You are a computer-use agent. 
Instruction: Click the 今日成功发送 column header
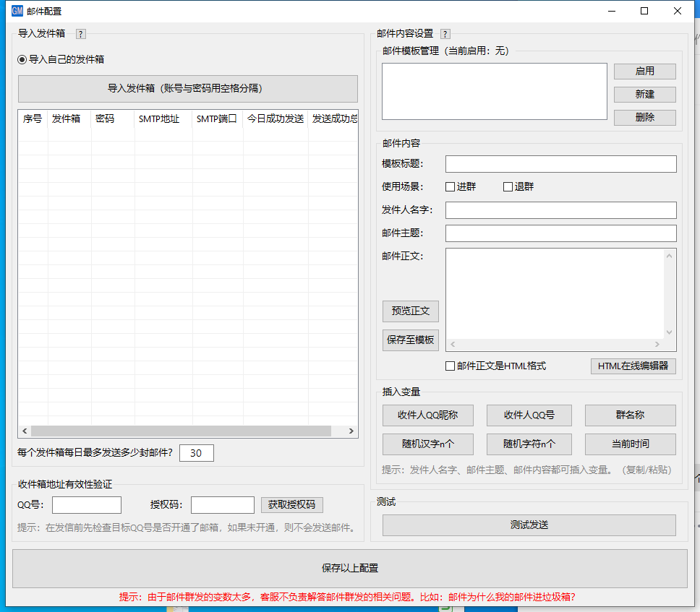tap(276, 118)
